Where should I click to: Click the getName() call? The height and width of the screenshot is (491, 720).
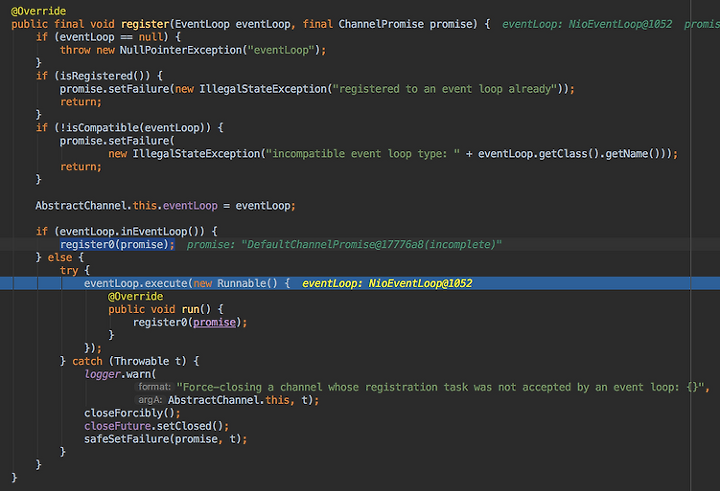(633, 153)
